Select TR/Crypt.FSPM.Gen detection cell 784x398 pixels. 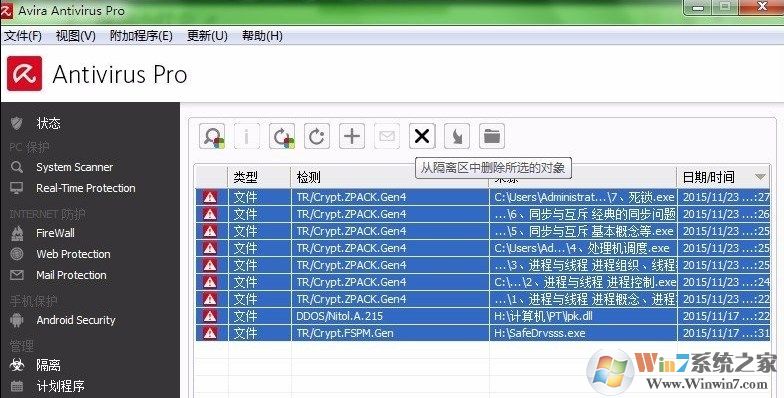tap(390, 333)
